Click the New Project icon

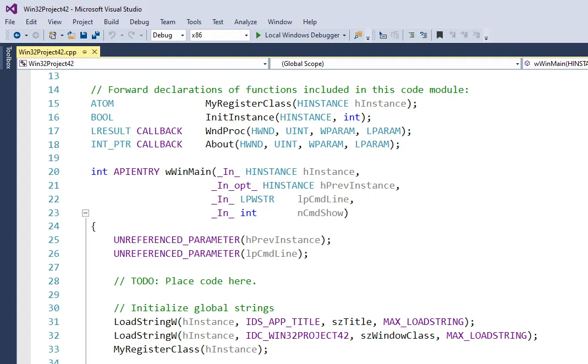(52, 35)
